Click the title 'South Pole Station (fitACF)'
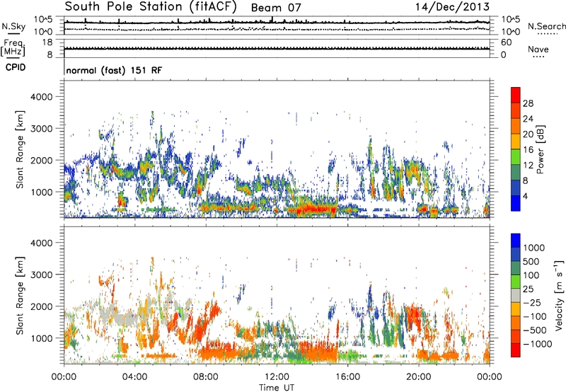This screenshot has height=392, width=566. (x=151, y=6)
